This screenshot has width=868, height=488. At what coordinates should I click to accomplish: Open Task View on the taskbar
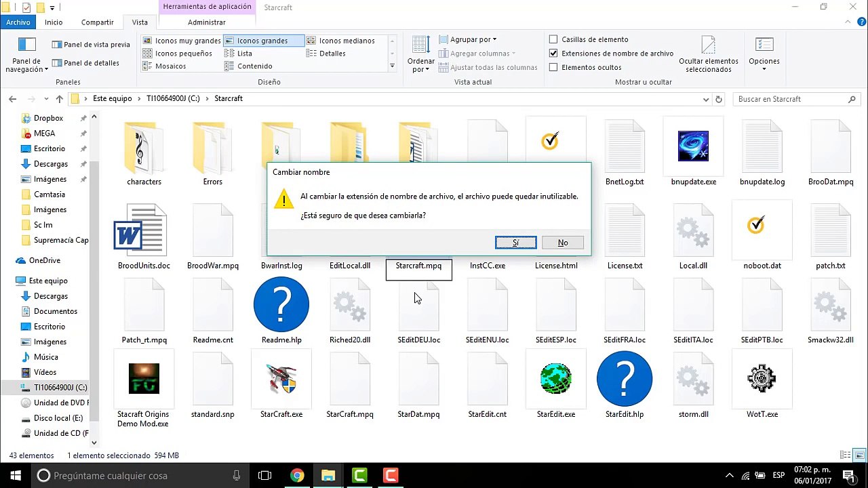(x=264, y=476)
